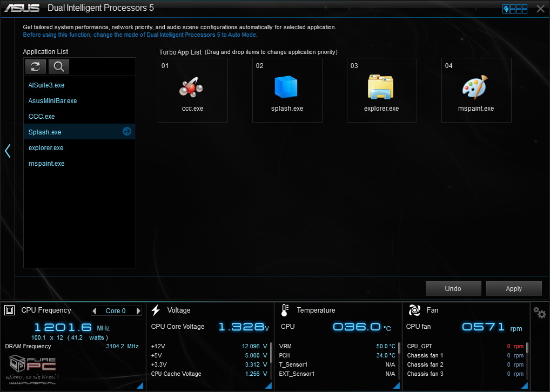The height and width of the screenshot is (392, 550).
Task: Click the 1201.6 MHz frequency reading
Action: coord(72,328)
